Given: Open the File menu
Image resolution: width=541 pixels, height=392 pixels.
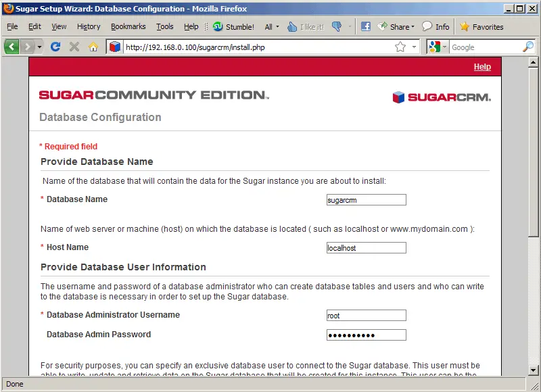Looking at the screenshot, I should (12, 26).
